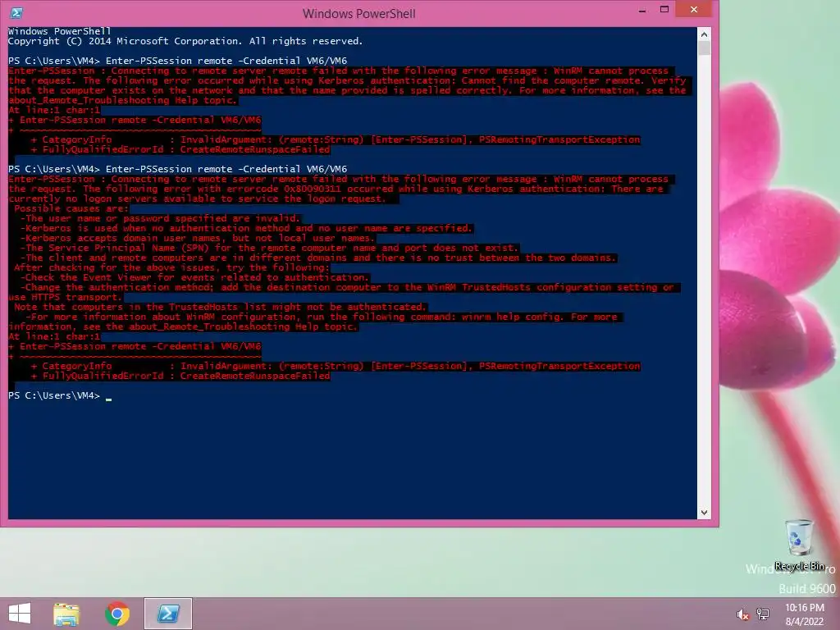The image size is (840, 630).
Task: Minimize the Windows PowerShell window
Action: point(642,10)
